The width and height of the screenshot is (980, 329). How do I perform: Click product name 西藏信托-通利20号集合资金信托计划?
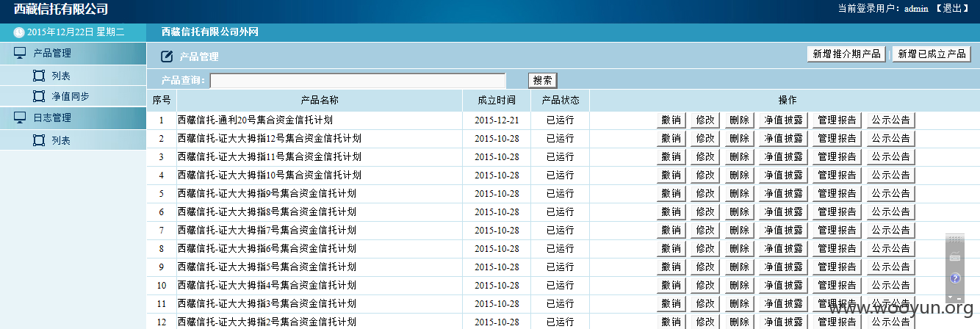[256, 120]
